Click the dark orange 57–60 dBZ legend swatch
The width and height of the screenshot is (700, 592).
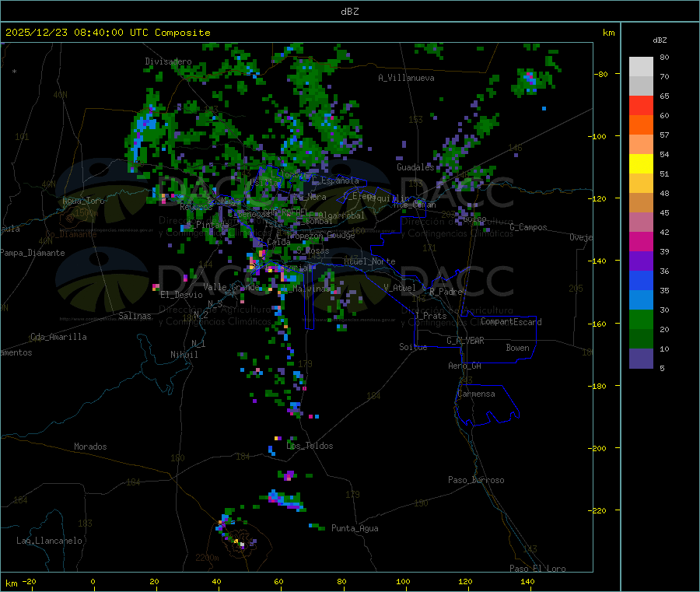point(641,125)
